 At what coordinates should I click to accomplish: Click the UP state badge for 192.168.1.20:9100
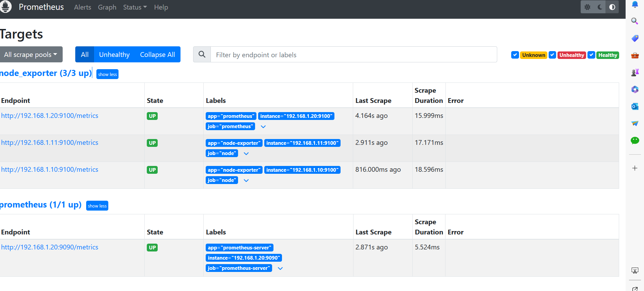tap(152, 116)
